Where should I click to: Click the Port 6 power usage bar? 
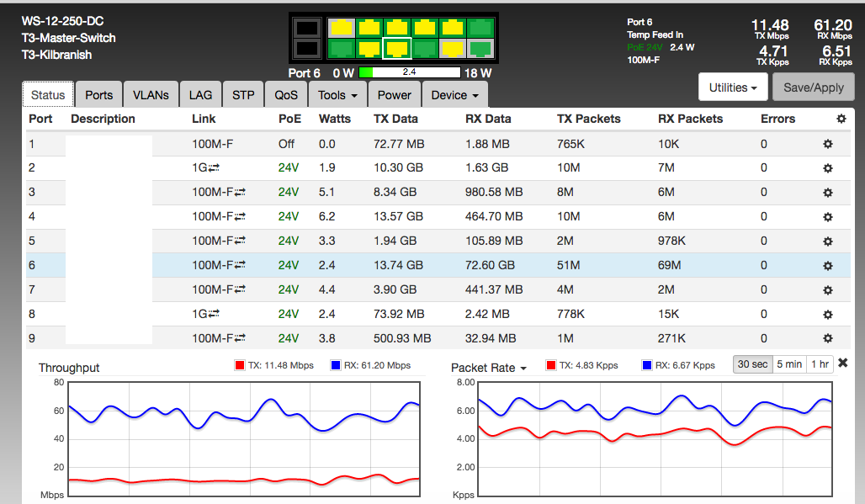pos(410,72)
